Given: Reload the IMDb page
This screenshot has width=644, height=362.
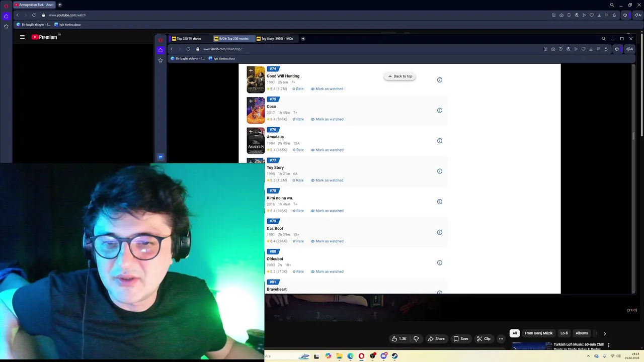Looking at the screenshot, I should tap(188, 49).
